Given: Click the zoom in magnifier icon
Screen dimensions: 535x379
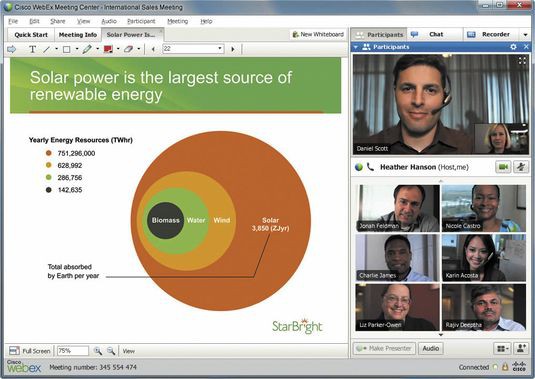Looking at the screenshot, I should 98,351.
